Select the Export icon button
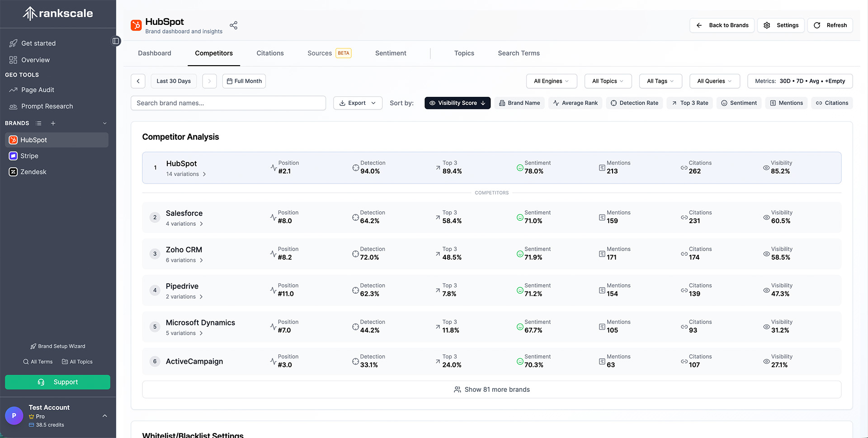868x438 pixels. 343,103
